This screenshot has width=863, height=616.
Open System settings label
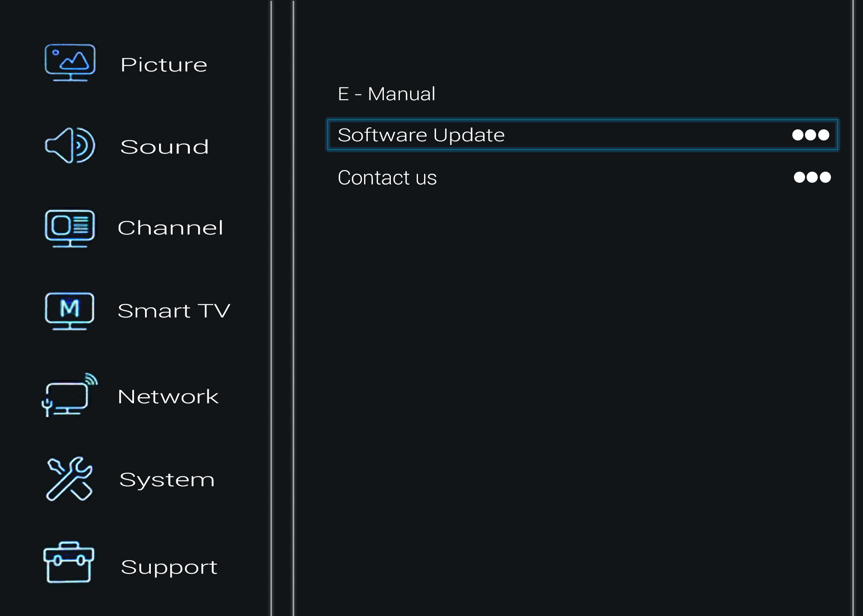coord(167,480)
